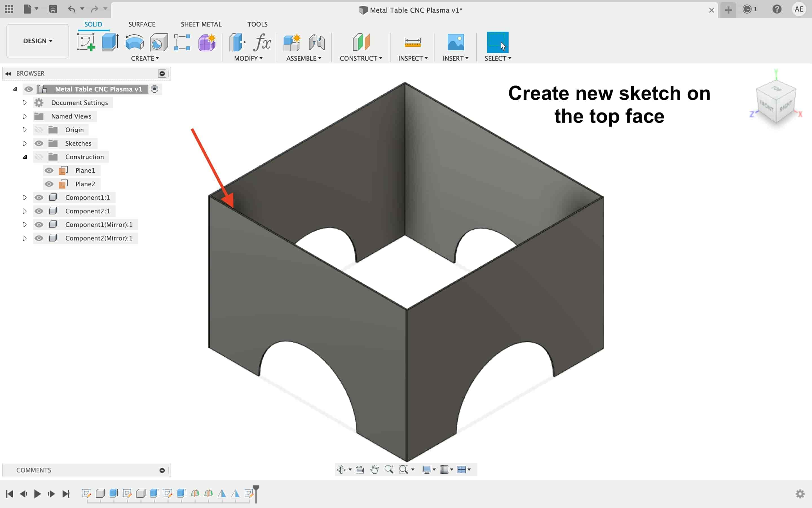812x508 pixels.
Task: Expand the Named Views folder
Action: 25,116
